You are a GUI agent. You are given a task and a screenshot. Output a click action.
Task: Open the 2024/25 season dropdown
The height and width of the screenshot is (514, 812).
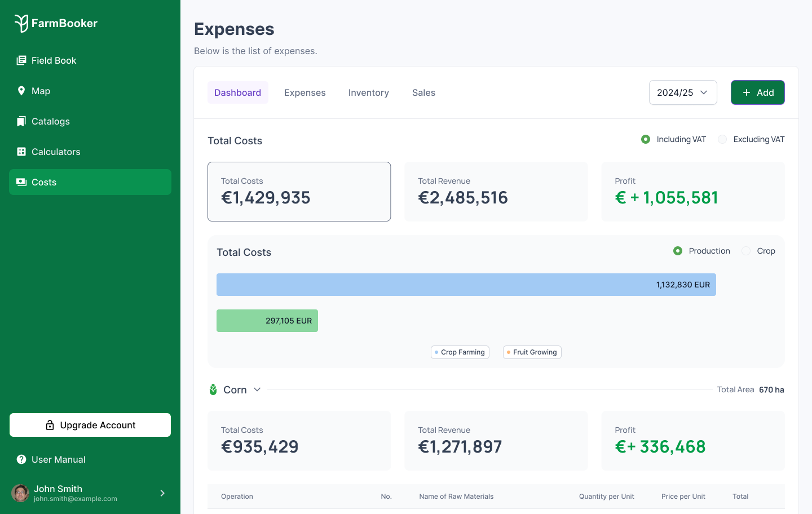pos(682,92)
